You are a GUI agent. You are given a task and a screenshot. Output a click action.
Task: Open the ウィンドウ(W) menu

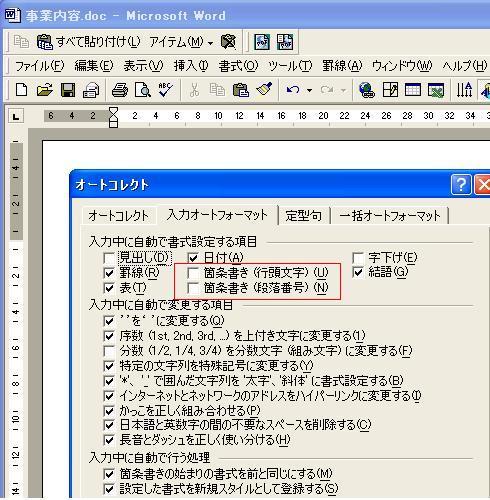point(402,66)
